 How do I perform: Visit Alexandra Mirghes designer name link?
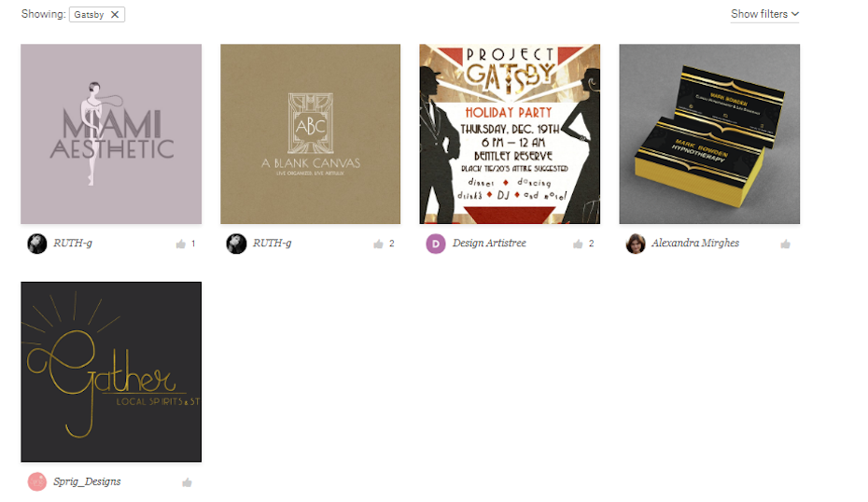coord(695,243)
